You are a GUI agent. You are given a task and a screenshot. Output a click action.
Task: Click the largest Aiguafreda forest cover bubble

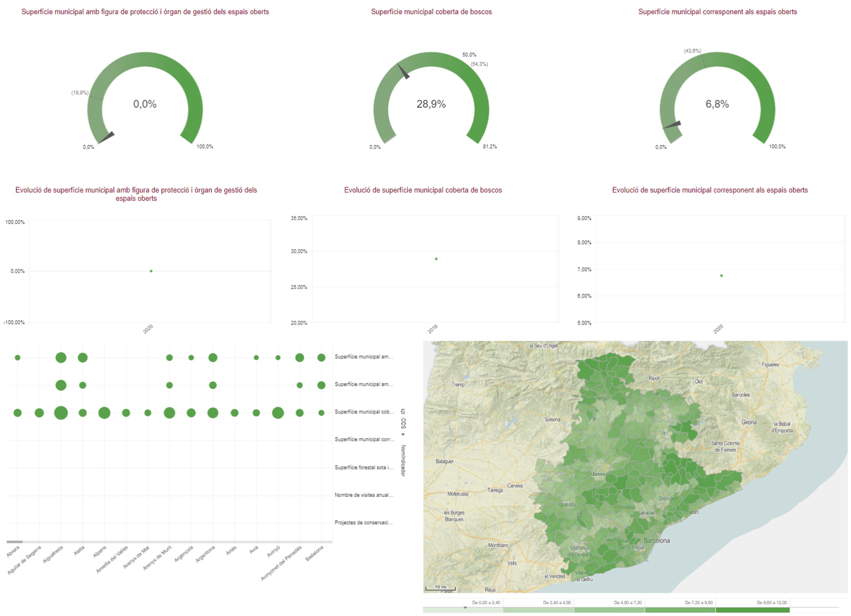pyautogui.click(x=61, y=412)
